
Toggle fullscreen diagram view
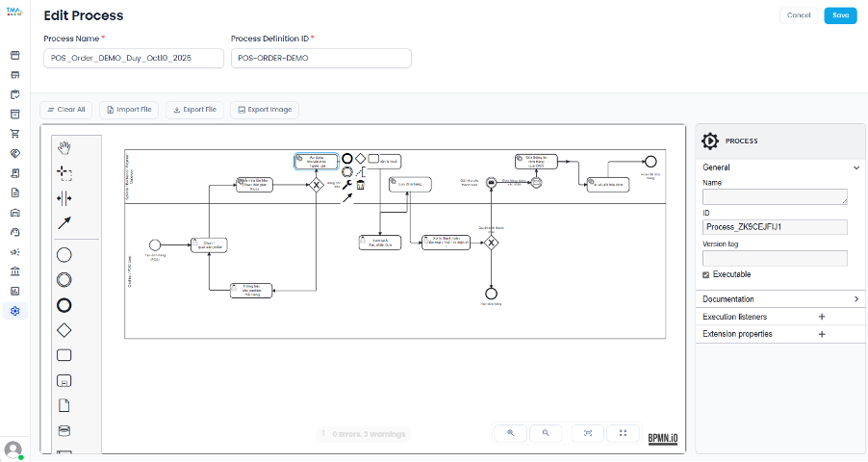[x=623, y=433]
